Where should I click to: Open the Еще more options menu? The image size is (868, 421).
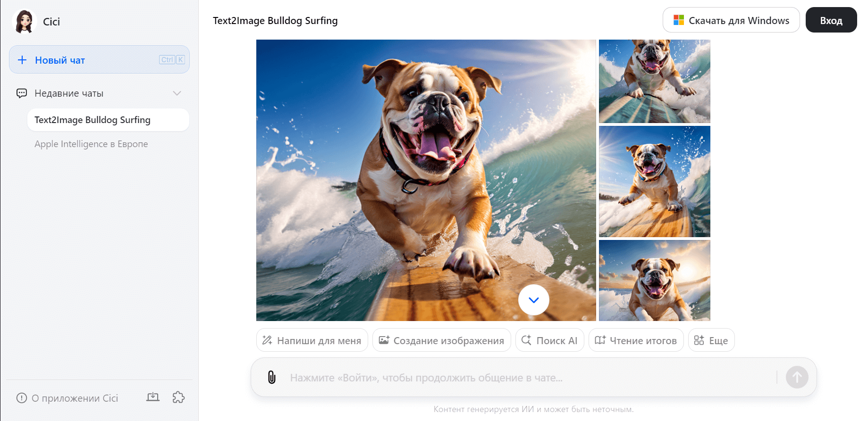[x=711, y=340]
